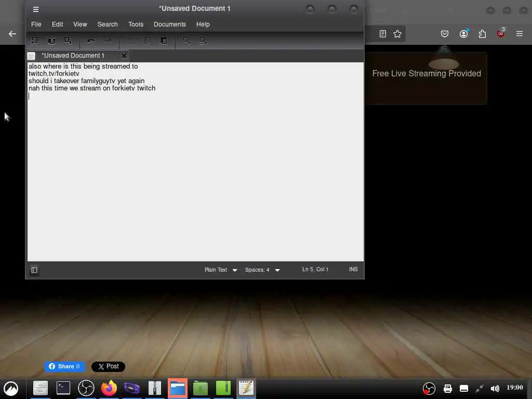Switch to OBS Studio in the taskbar
Screen dimensions: 532x399
pos(86,388)
